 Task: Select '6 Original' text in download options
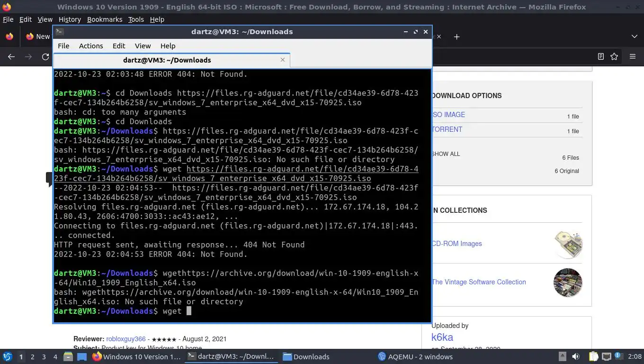567,171
